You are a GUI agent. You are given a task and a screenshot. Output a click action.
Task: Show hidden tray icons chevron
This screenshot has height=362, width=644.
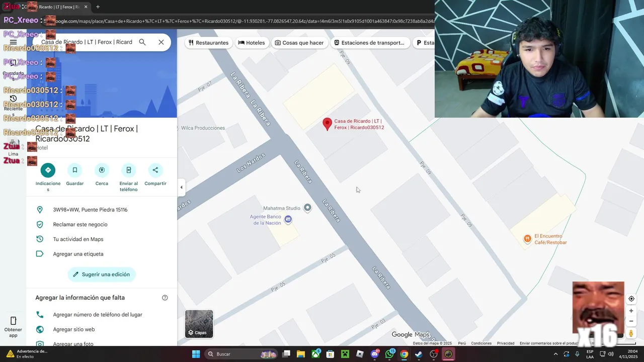click(x=555, y=354)
